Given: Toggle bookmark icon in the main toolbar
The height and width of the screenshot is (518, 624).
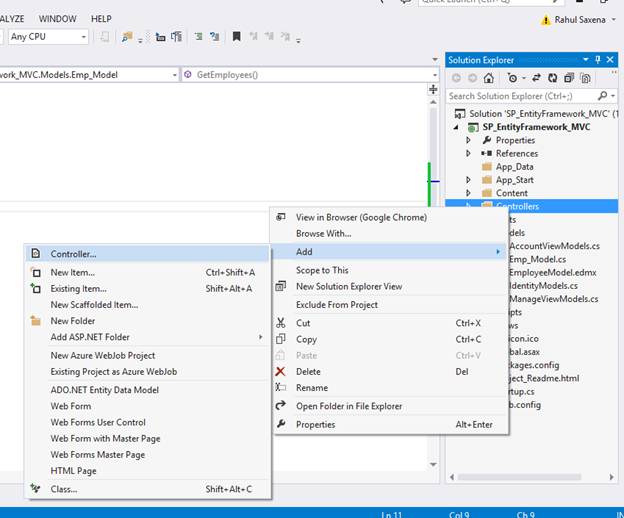Looking at the screenshot, I should click(237, 37).
